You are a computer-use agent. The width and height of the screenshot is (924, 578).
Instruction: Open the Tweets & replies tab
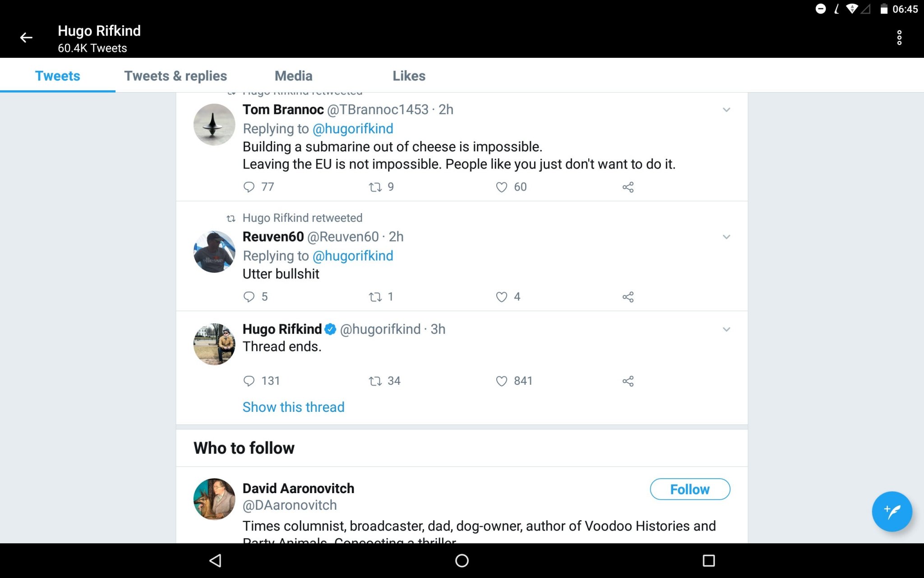(x=176, y=76)
